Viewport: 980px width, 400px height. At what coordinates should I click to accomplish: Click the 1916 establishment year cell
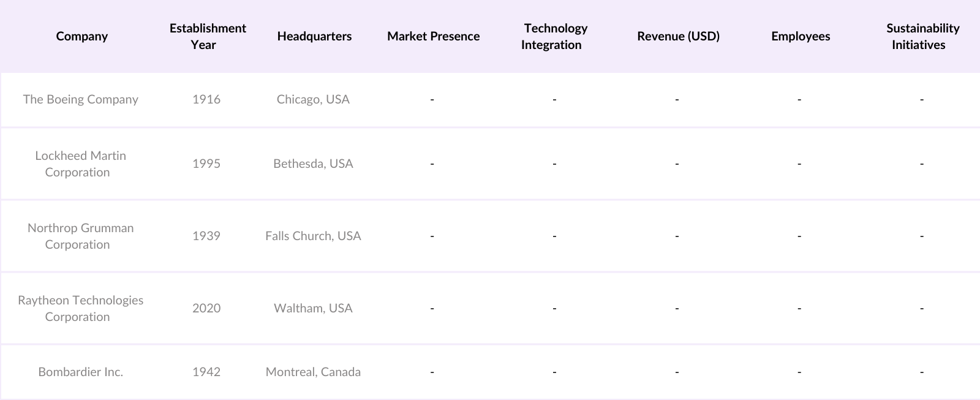coord(206,99)
